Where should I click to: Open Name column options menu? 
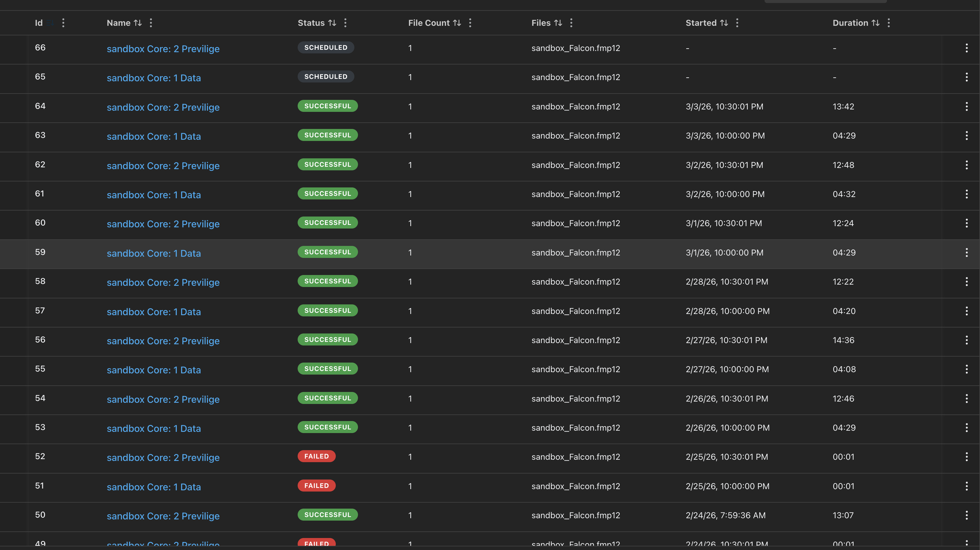151,23
